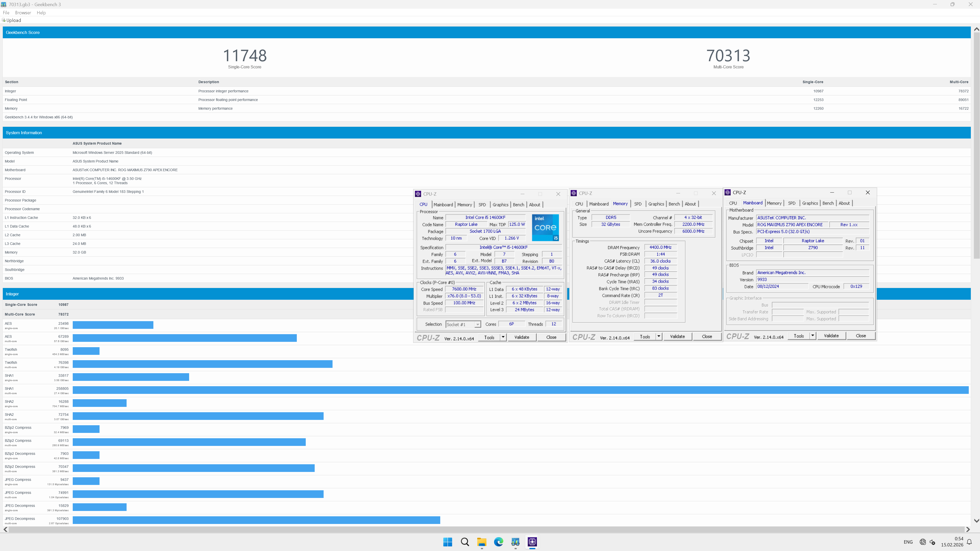The width and height of the screenshot is (980, 551).
Task: Click the Core Speed value 7600.00 MHz
Action: pos(464,289)
